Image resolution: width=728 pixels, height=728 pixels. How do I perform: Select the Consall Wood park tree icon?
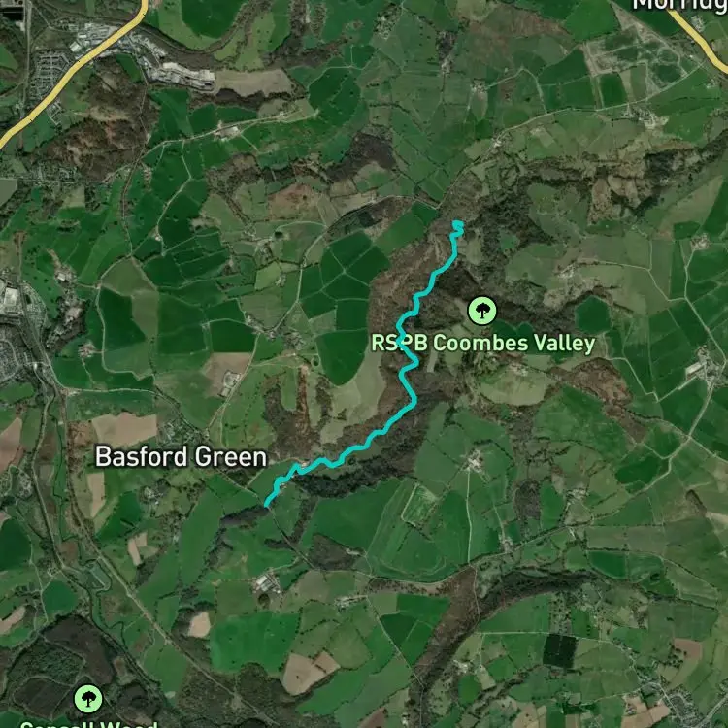pos(88,699)
